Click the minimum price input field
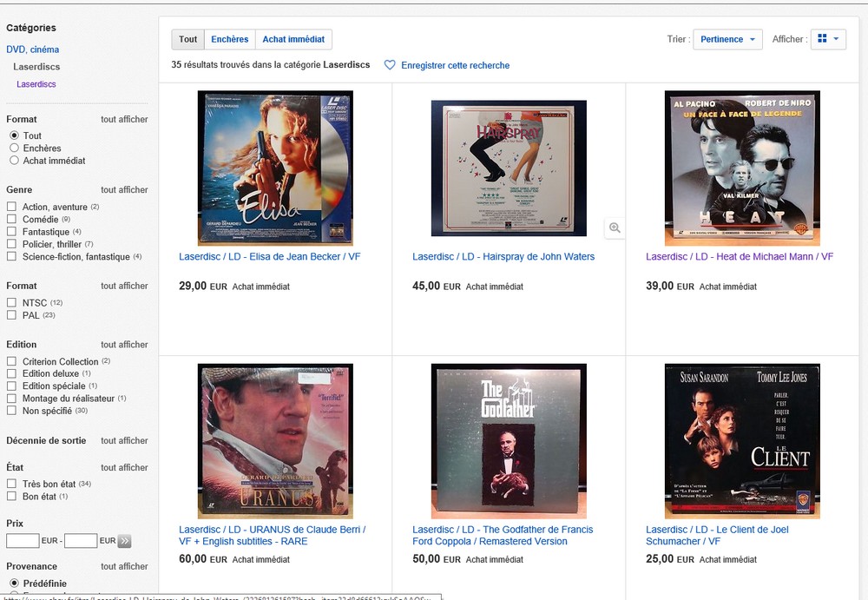The image size is (868, 600). (23, 540)
